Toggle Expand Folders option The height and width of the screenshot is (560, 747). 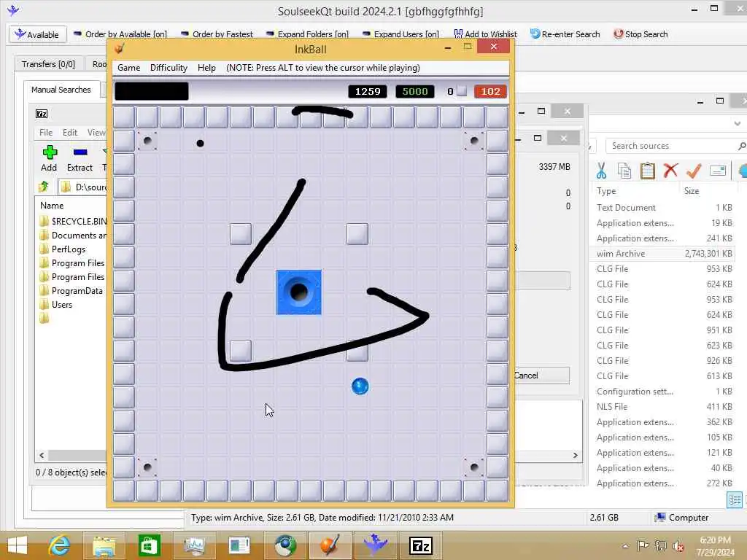pos(307,34)
